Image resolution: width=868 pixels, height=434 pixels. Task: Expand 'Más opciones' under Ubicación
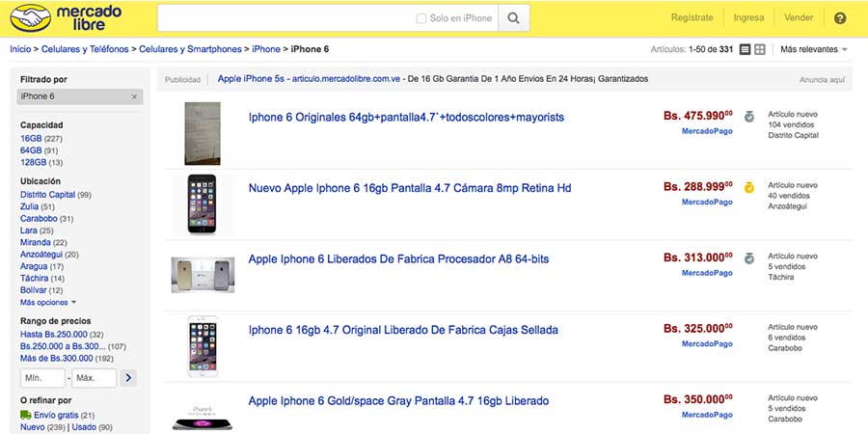[47, 302]
